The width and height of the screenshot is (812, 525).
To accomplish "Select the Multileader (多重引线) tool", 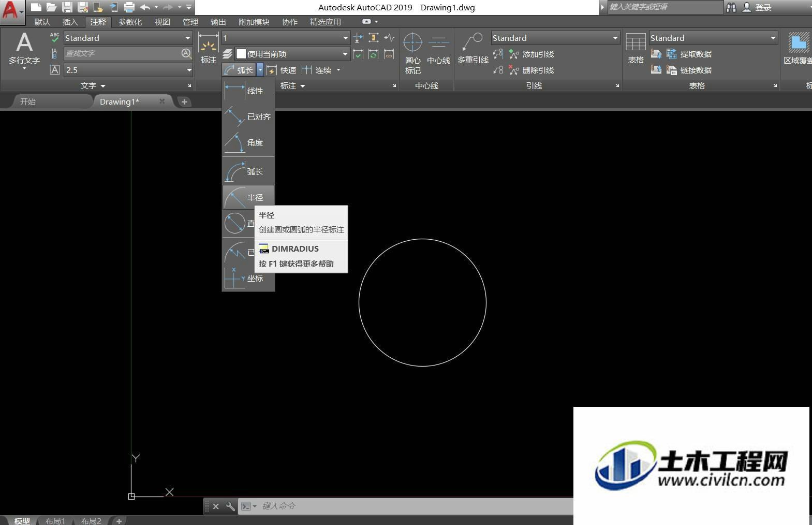I will coord(473,48).
